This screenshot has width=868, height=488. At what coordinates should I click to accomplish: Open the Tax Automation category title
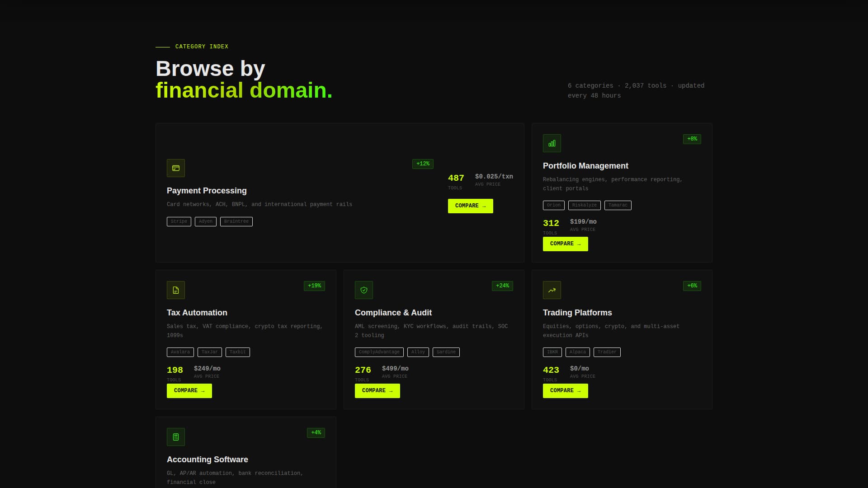coord(197,313)
